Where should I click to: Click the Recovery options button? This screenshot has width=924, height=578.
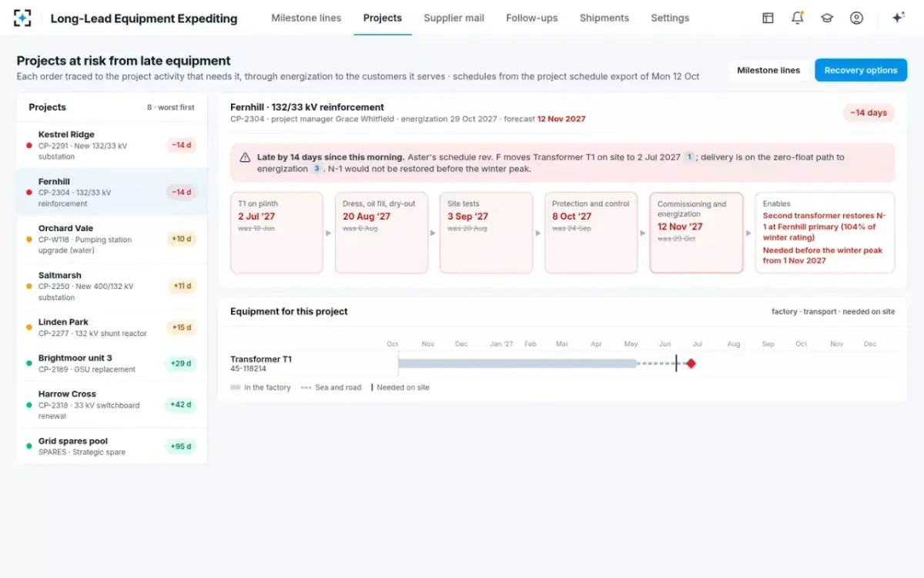click(861, 70)
